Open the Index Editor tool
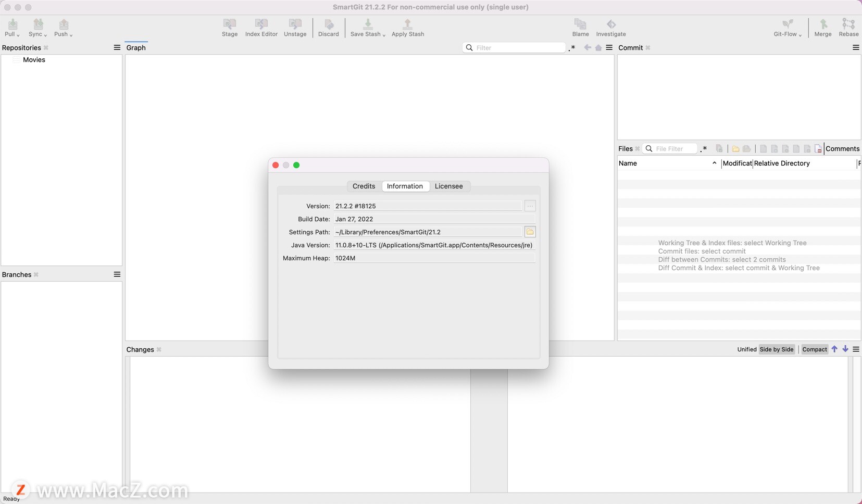Viewport: 862px width, 504px height. point(261,28)
